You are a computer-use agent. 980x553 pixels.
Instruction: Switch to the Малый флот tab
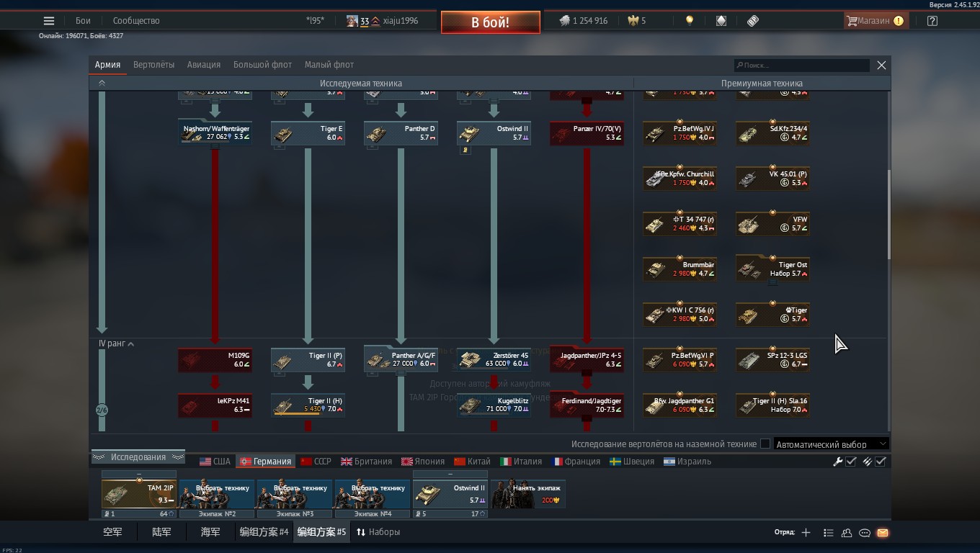tap(329, 65)
